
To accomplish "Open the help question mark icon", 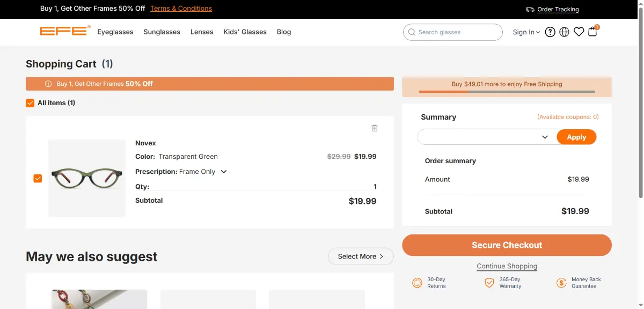I will tap(550, 32).
